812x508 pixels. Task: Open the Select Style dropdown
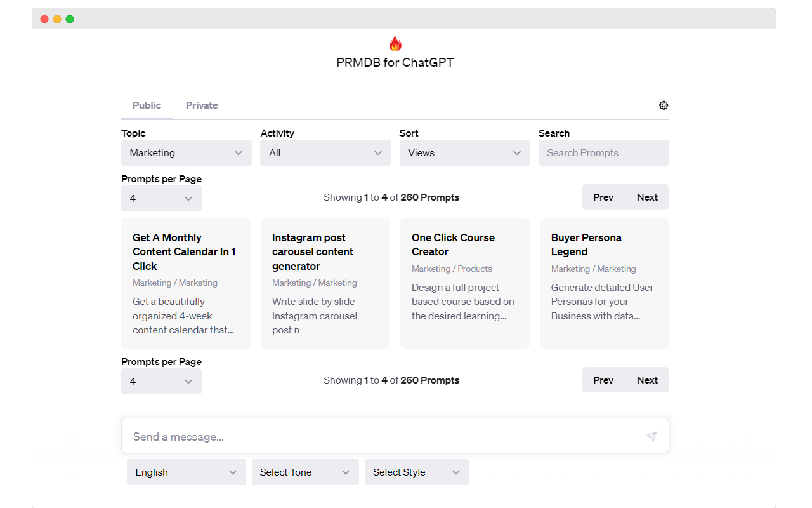417,472
